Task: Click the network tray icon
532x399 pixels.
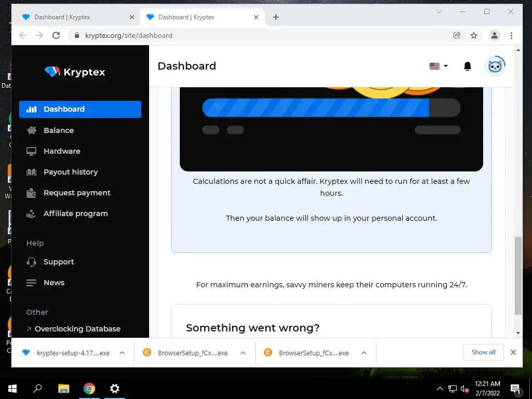Action: (453, 389)
